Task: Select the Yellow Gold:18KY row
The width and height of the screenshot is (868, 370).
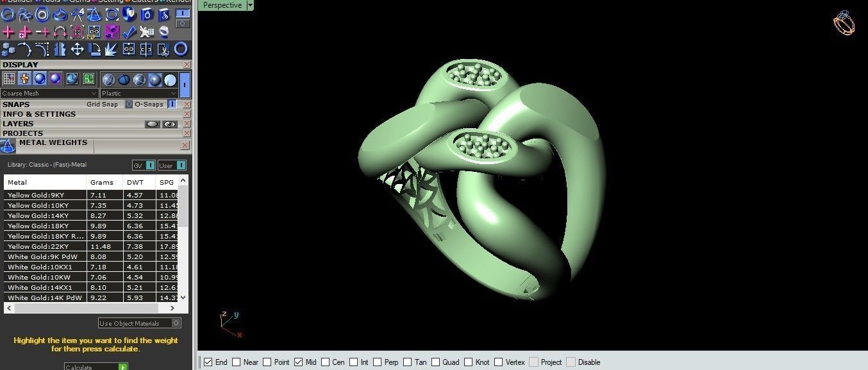Action: pyautogui.click(x=91, y=226)
